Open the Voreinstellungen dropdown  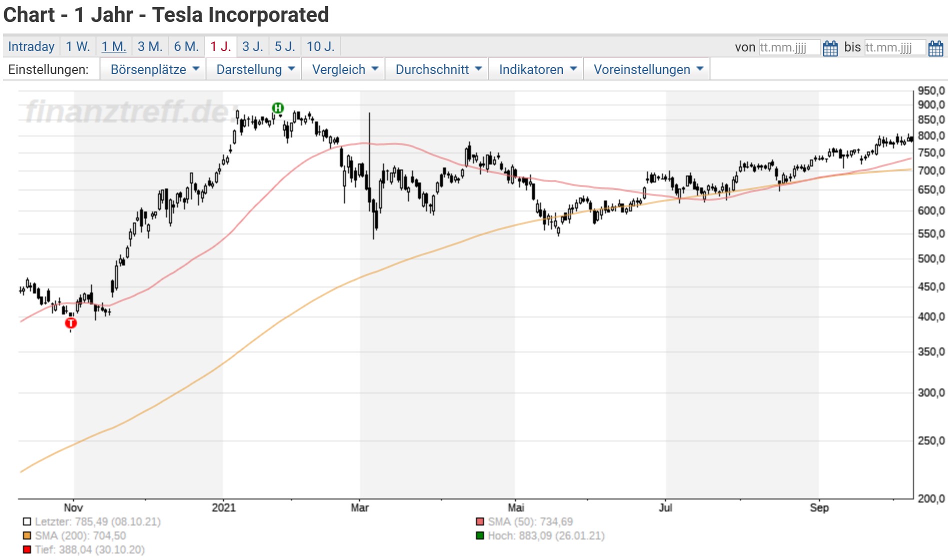646,69
